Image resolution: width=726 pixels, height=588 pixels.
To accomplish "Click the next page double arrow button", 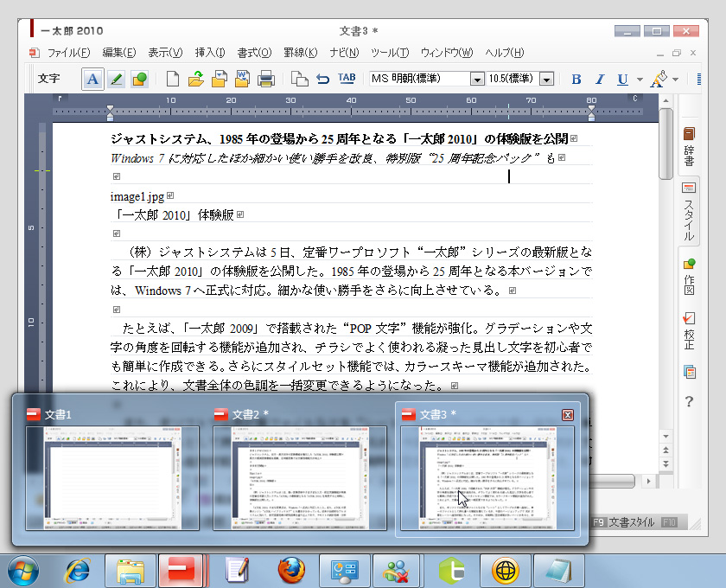I will tap(665, 463).
